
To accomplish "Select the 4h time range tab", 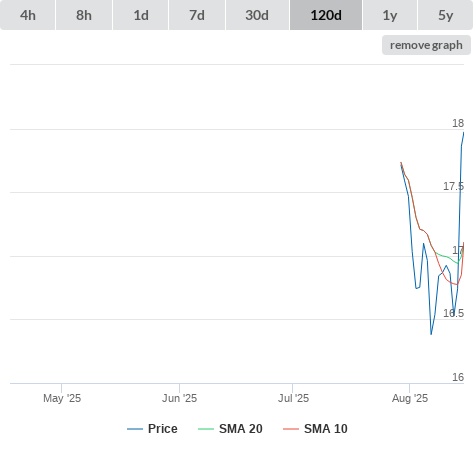I will [x=28, y=15].
